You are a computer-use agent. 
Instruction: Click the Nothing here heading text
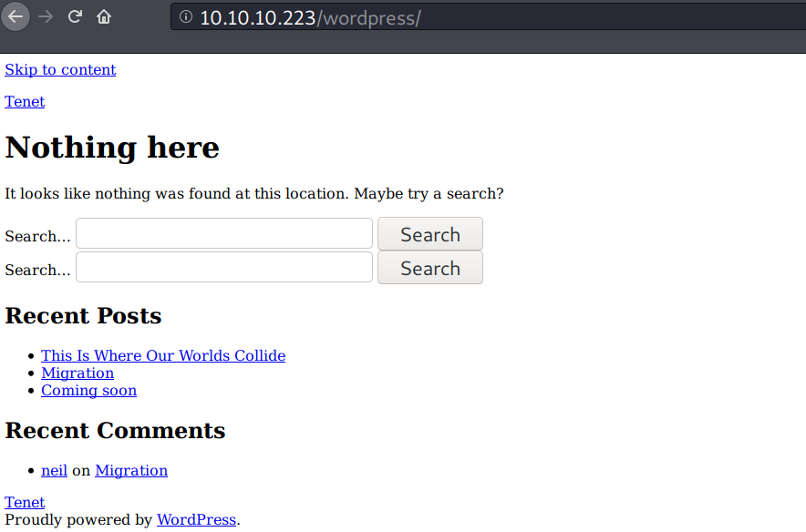tap(112, 148)
